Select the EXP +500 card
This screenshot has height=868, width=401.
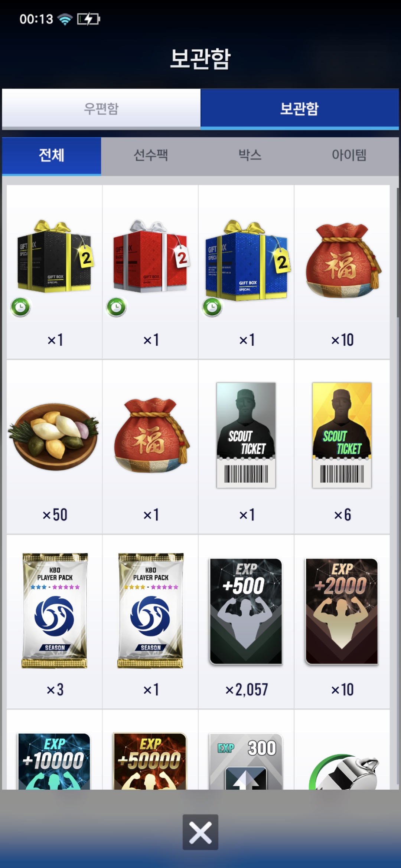(246, 622)
